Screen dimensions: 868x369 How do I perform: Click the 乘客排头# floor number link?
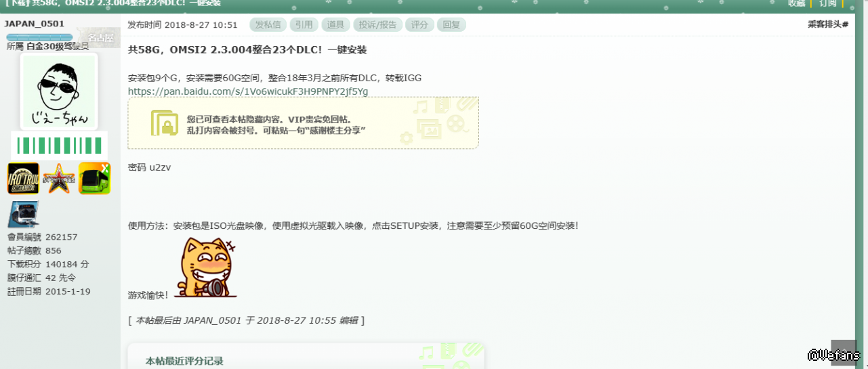click(x=828, y=24)
